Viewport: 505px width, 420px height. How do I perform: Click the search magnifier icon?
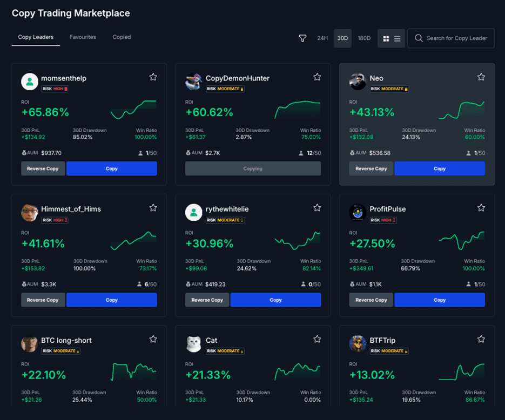pyautogui.click(x=419, y=38)
